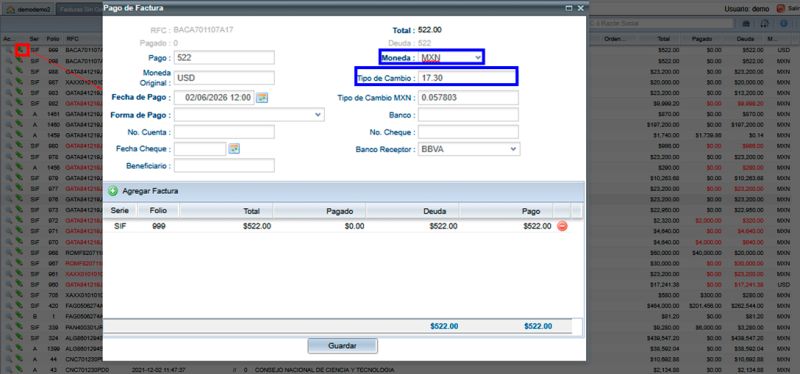800x374 pixels.
Task: Click the Banco input field
Action: click(468, 115)
